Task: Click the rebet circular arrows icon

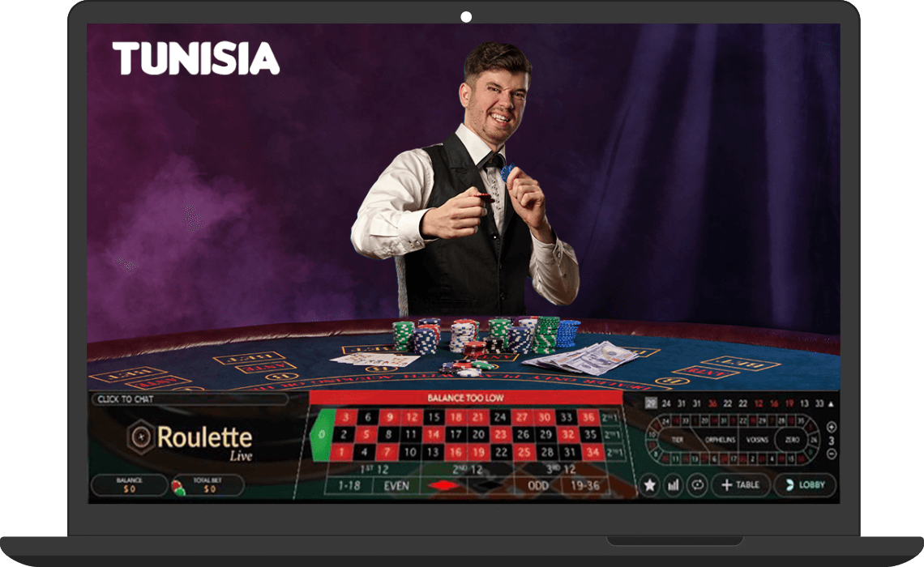Action: click(x=697, y=485)
